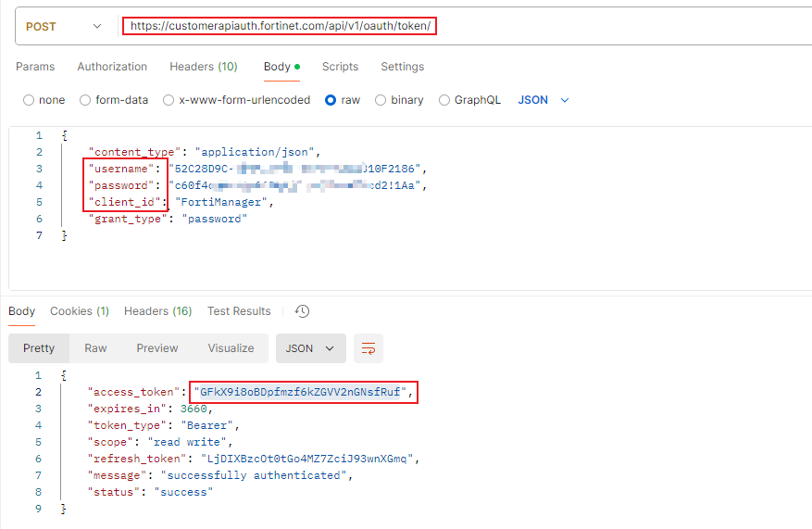812x529 pixels.
Task: Click the "client_id" key in request body
Action: coord(124,202)
